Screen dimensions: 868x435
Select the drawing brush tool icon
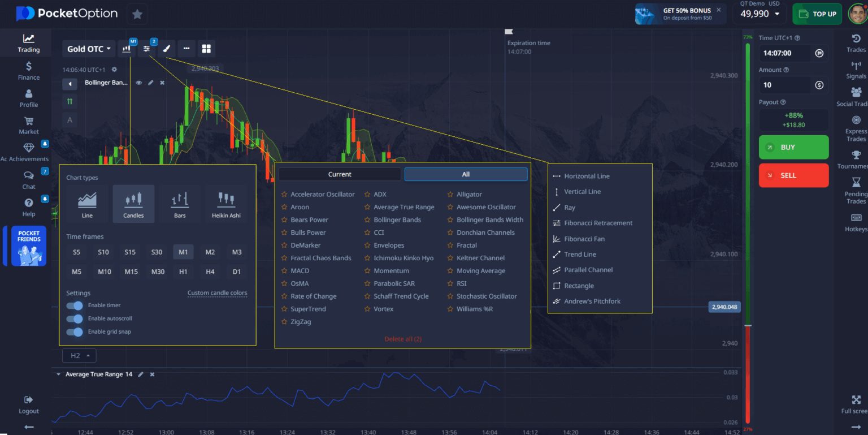point(167,49)
